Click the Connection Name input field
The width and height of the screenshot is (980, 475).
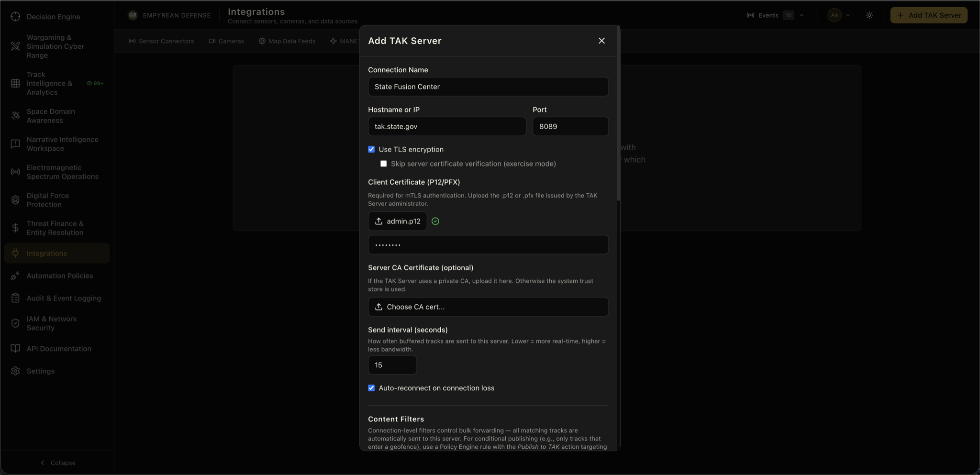[488, 87]
